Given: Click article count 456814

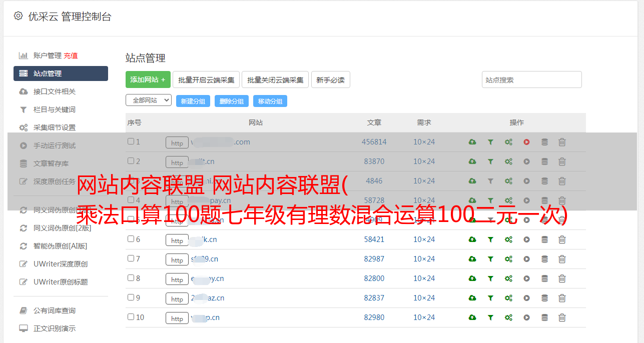Looking at the screenshot, I should [374, 142].
